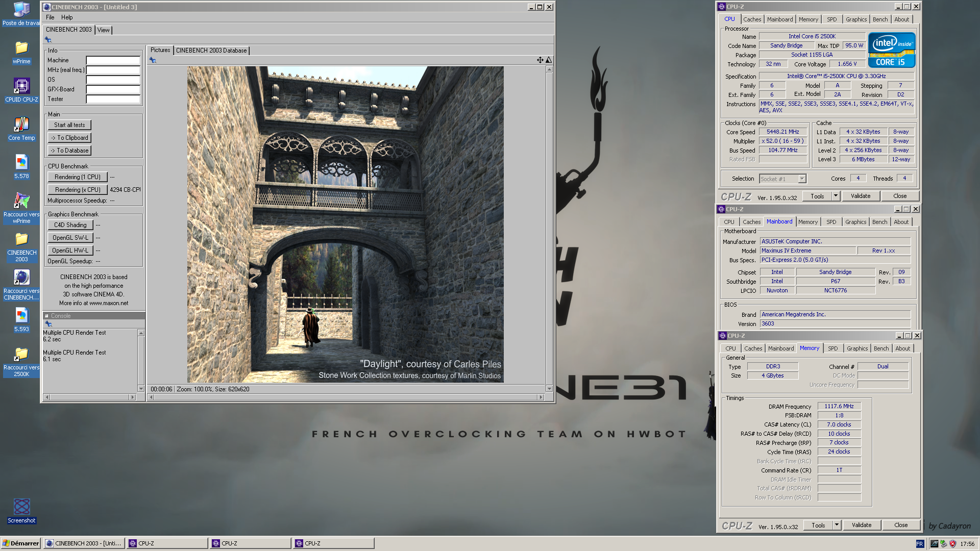Launch the Raccourci vers CINEBENCH shortcut
The width and height of the screenshot is (980, 551).
[21, 285]
